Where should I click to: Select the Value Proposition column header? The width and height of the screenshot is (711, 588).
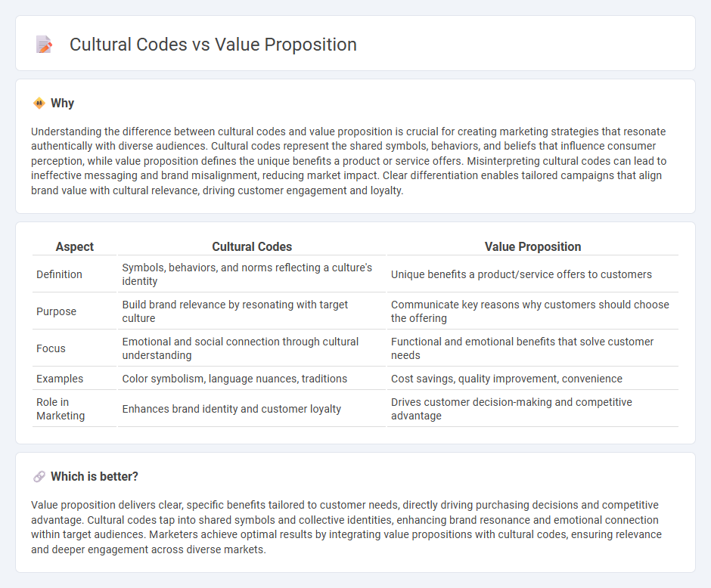(532, 246)
